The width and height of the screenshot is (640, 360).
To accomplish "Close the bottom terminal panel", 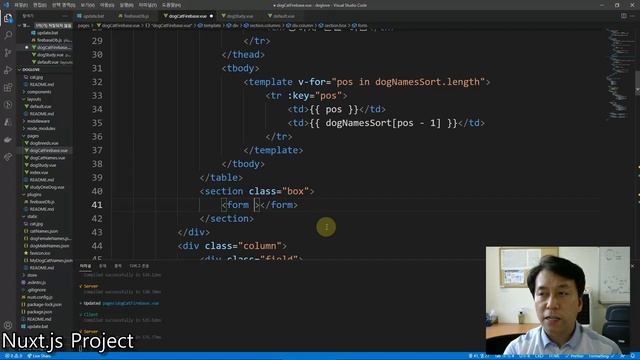I will tap(632, 266).
